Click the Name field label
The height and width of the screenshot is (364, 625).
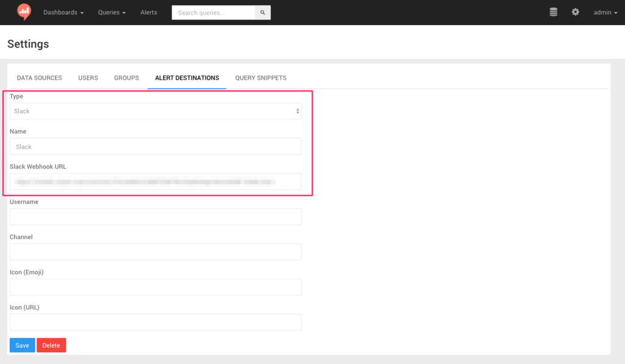(18, 132)
